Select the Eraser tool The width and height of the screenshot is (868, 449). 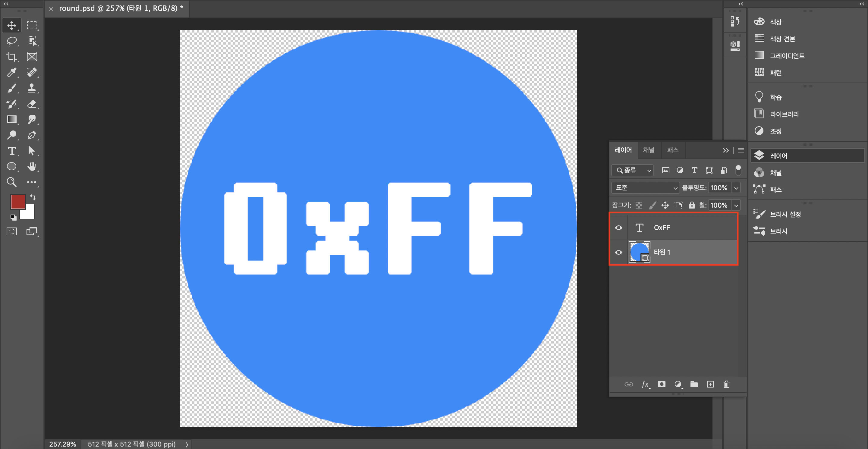[x=32, y=104]
